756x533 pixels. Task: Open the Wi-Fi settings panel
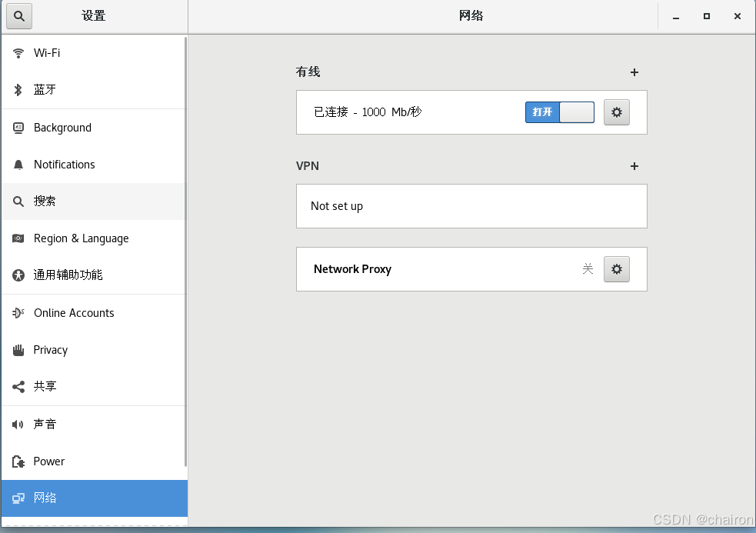94,53
